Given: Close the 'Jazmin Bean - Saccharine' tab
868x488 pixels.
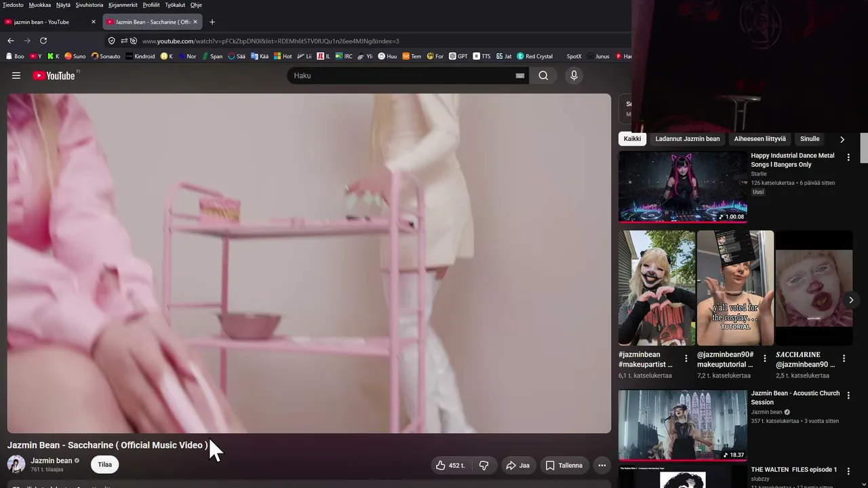Looking at the screenshot, I should coord(195,22).
